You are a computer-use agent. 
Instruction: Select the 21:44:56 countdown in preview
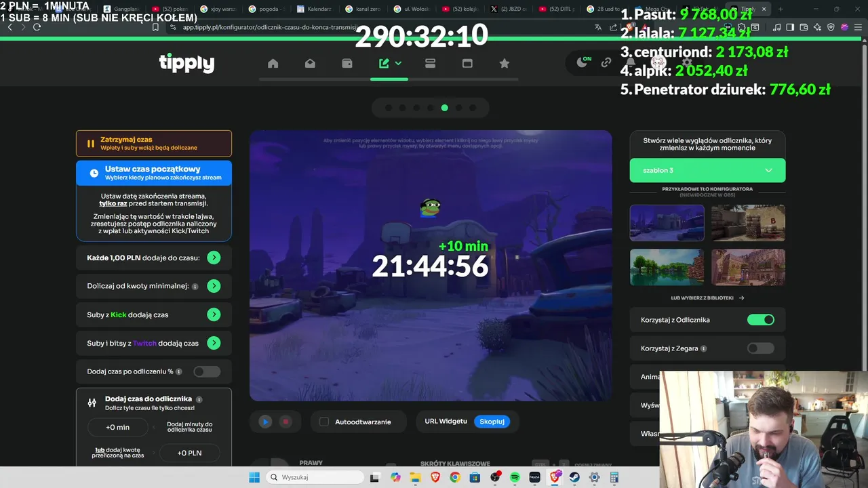pyautogui.click(x=430, y=266)
